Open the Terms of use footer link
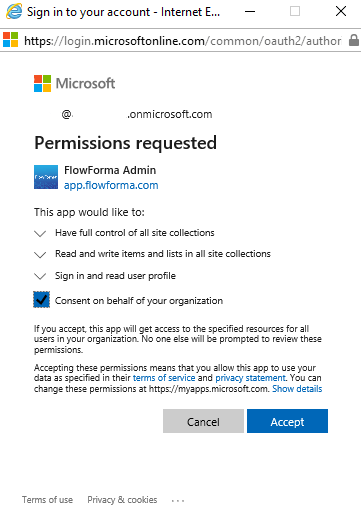Screen dimensions: 361x508 point(47,500)
